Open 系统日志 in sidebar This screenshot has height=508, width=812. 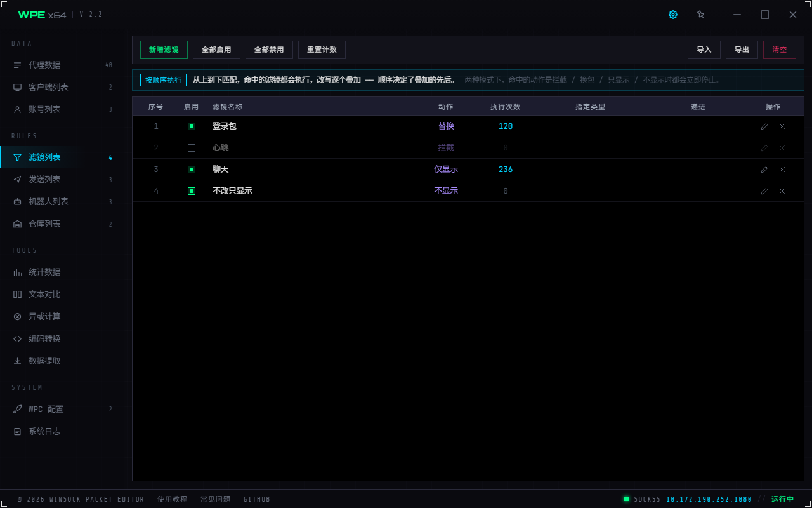(x=62, y=431)
